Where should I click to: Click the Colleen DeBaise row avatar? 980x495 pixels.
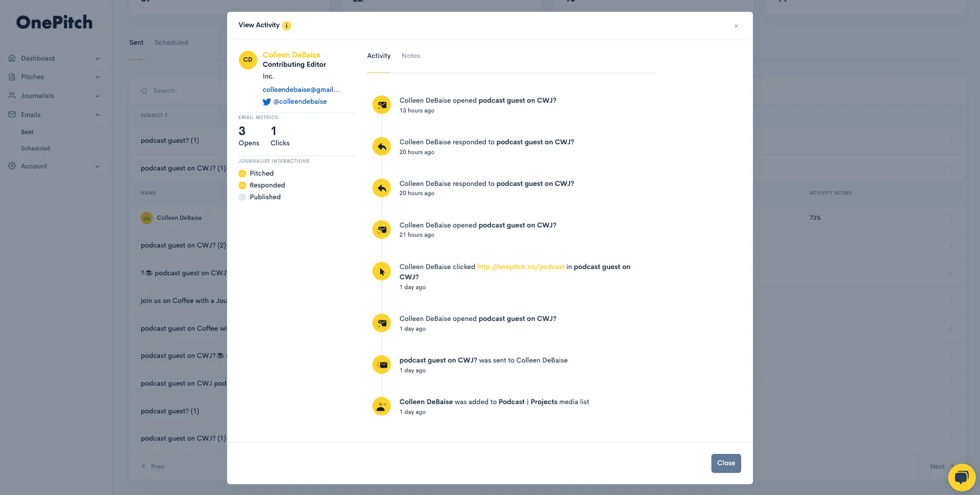click(146, 218)
